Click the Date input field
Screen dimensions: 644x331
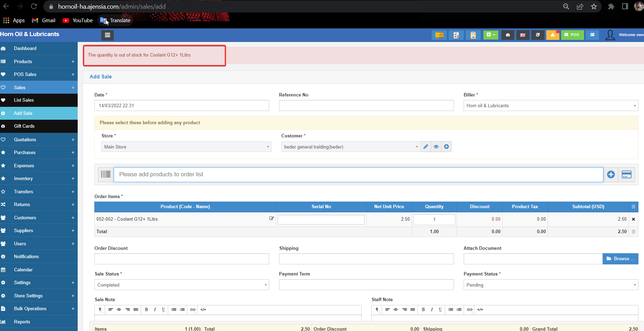click(x=182, y=105)
